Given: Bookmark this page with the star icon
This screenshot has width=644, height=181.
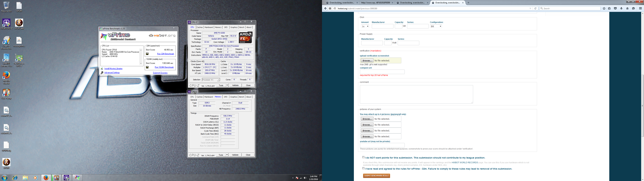Looking at the screenshot, I should pyautogui.click(x=604, y=9).
